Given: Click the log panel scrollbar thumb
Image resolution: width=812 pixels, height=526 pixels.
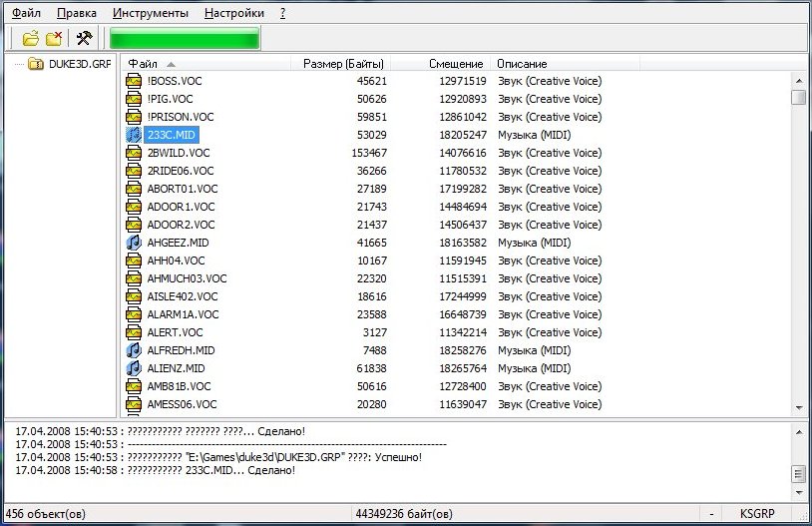Looking at the screenshot, I should (799, 474).
